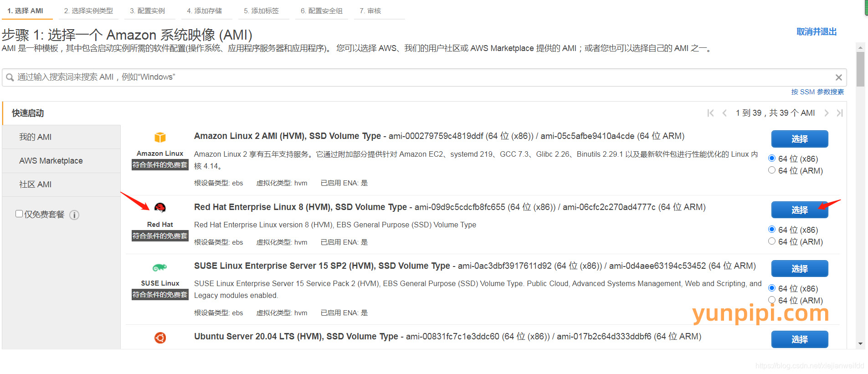Open 社区 AMI in sidebar

pos(62,184)
